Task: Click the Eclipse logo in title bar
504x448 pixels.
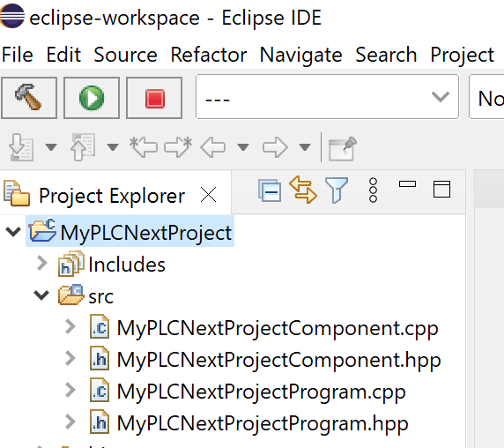Action: [11, 16]
